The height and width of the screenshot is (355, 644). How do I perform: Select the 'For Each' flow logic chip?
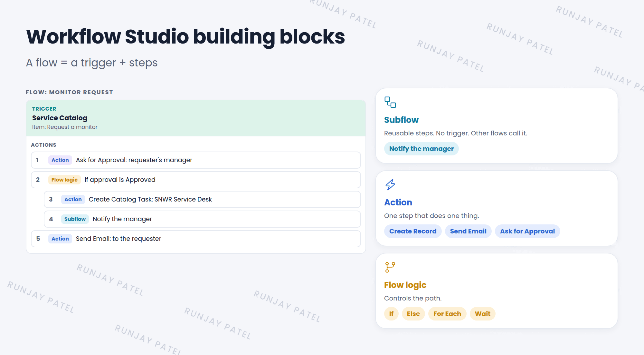pos(447,314)
